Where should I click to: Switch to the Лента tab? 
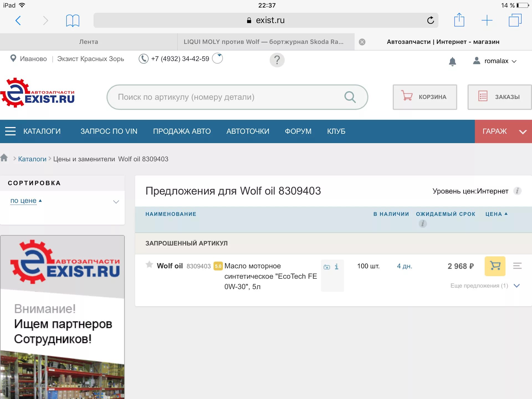(89, 42)
